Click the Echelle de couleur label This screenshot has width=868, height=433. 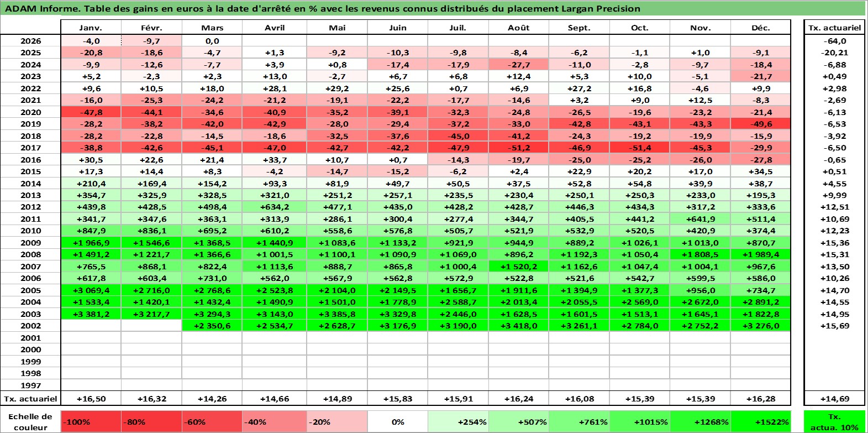pos(30,421)
